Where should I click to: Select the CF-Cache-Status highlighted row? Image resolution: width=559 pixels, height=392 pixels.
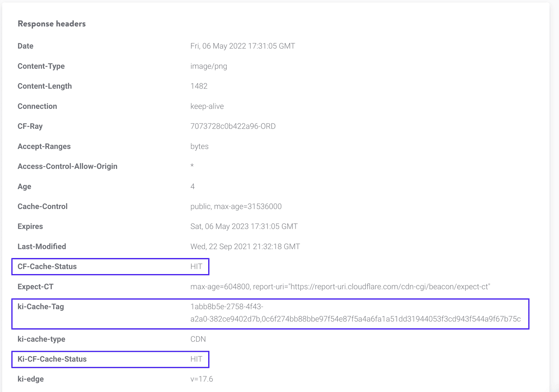(110, 267)
